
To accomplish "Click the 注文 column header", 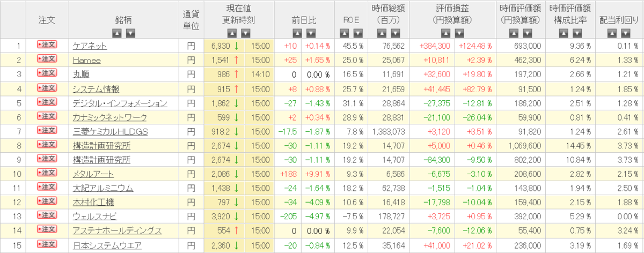I will [47, 19].
